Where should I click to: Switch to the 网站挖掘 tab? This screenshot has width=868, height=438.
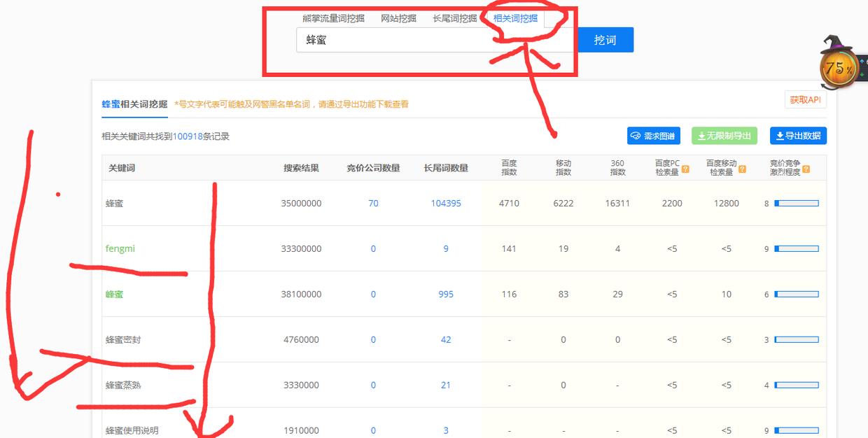tap(400, 17)
